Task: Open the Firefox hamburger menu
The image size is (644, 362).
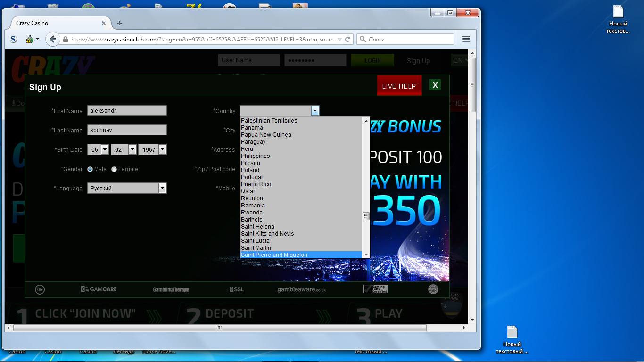Action: (x=466, y=39)
